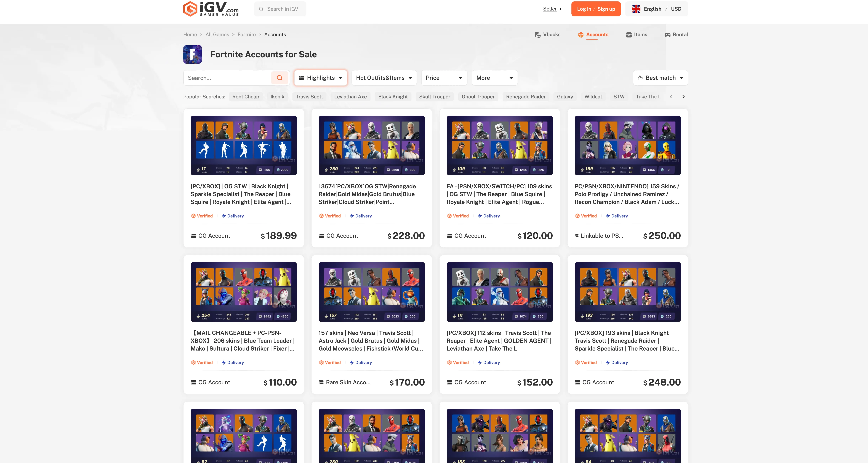Click the Items category icon
868x463 pixels.
coord(629,34)
